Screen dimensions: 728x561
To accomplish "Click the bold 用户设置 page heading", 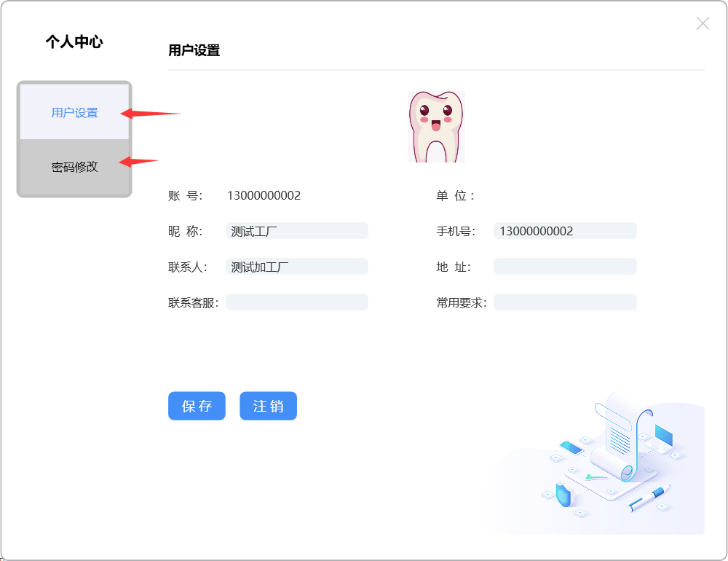I will pyautogui.click(x=194, y=50).
